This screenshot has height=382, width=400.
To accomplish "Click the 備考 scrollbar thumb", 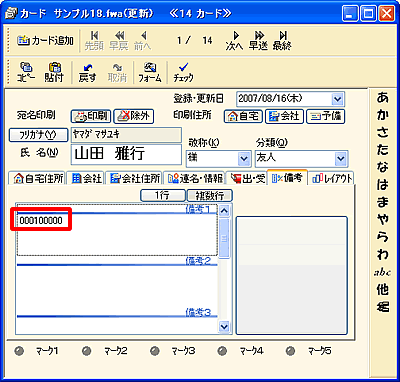I will [225, 238].
